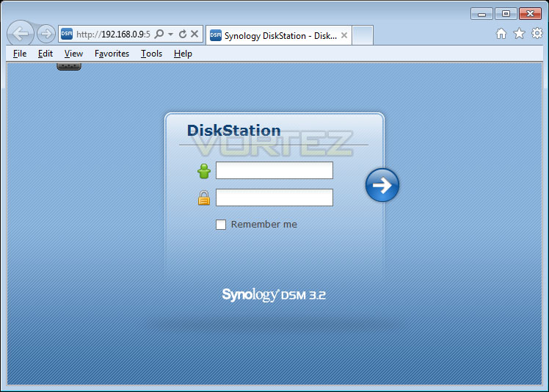Expand the address bar dropdown arrow
This screenshot has height=392, width=549.
tap(170, 35)
